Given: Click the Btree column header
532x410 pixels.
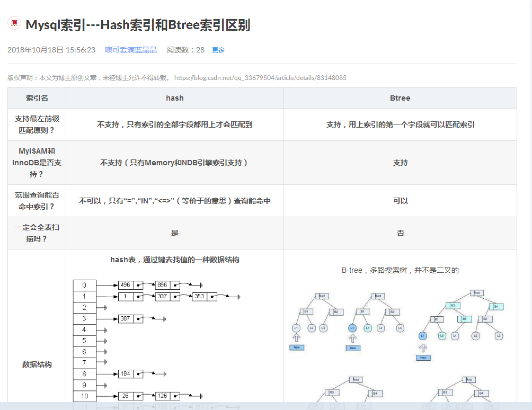Looking at the screenshot, I should point(401,98).
